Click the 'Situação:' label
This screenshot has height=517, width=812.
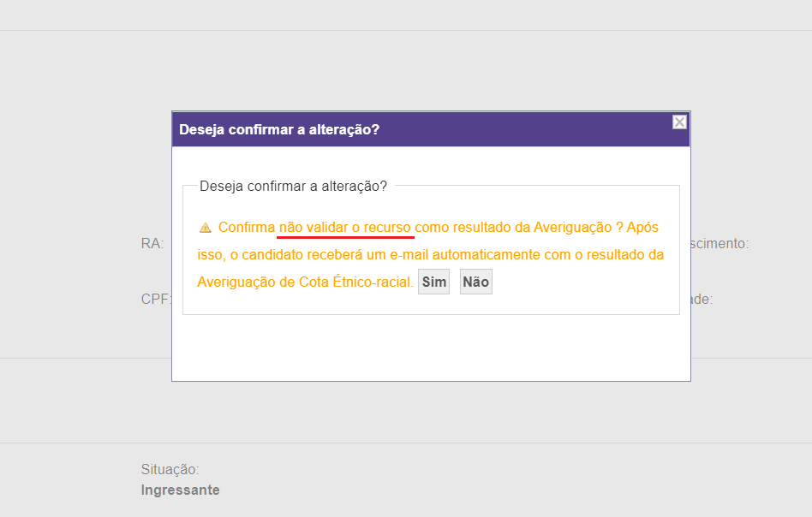(170, 469)
